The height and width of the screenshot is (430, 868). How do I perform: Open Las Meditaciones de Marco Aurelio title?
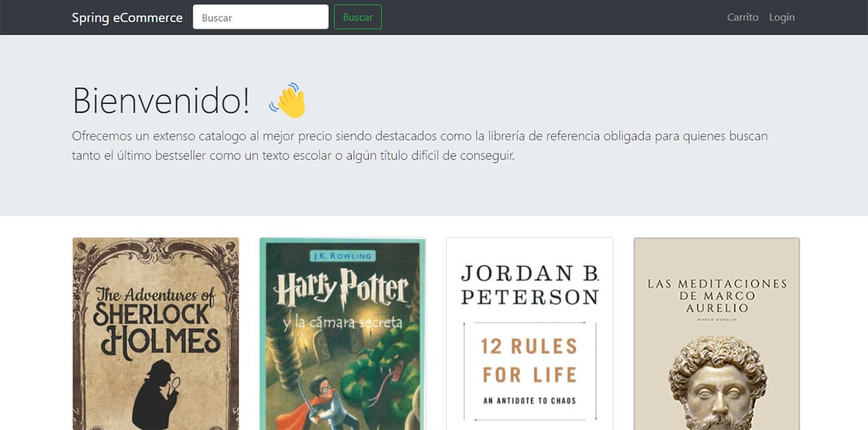(717, 295)
